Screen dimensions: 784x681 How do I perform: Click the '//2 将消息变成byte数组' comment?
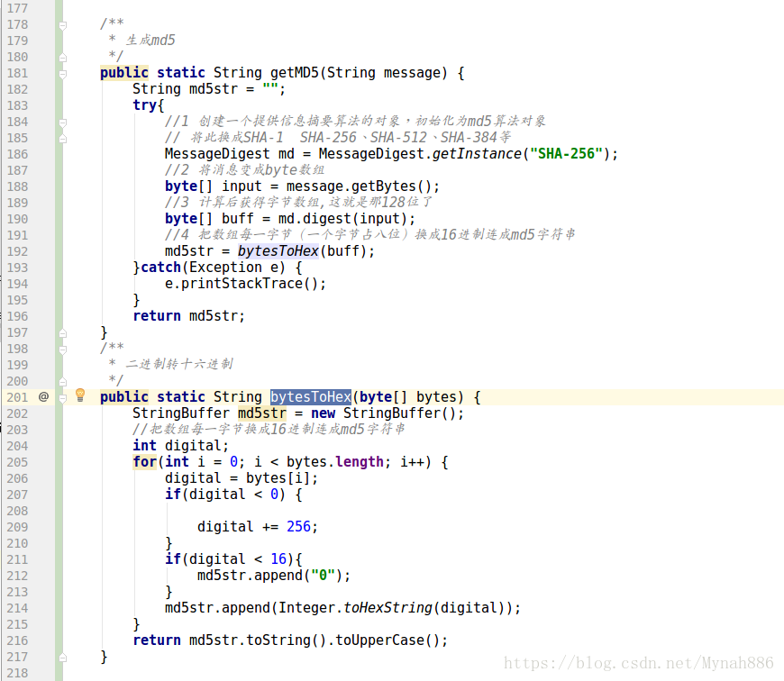click(x=245, y=170)
